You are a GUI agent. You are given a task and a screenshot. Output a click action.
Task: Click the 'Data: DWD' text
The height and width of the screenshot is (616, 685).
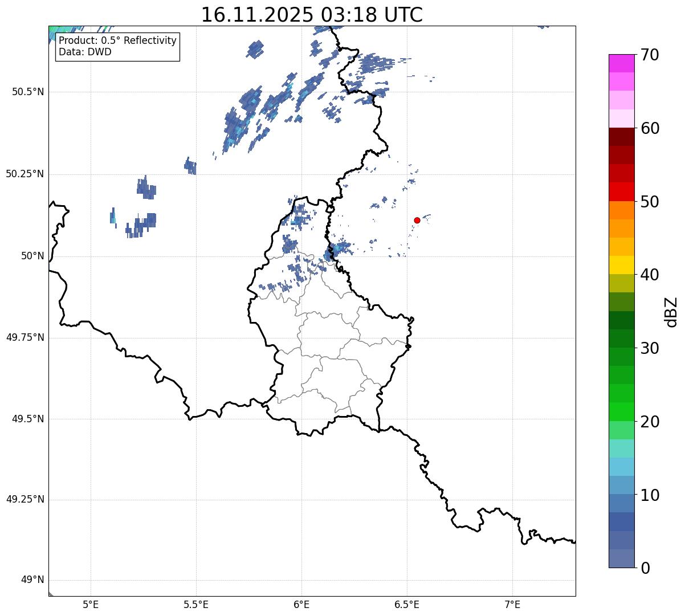point(85,52)
